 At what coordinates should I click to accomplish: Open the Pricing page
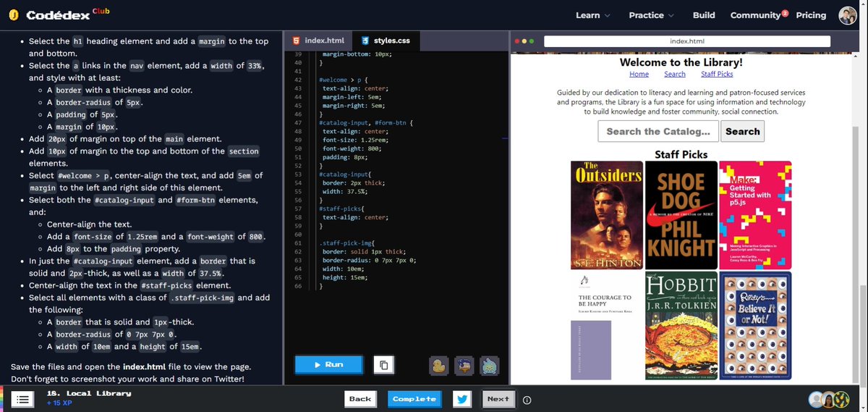coord(811,14)
